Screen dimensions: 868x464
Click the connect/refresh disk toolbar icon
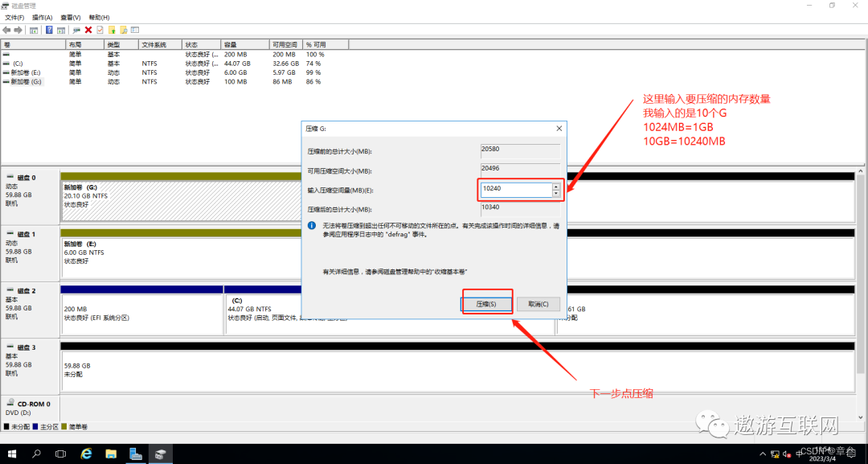coord(76,30)
